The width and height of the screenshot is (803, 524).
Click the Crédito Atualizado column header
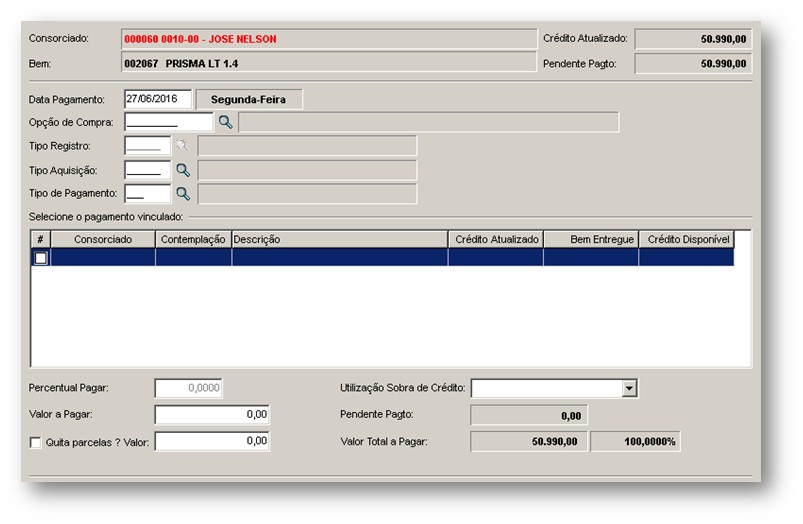496,239
